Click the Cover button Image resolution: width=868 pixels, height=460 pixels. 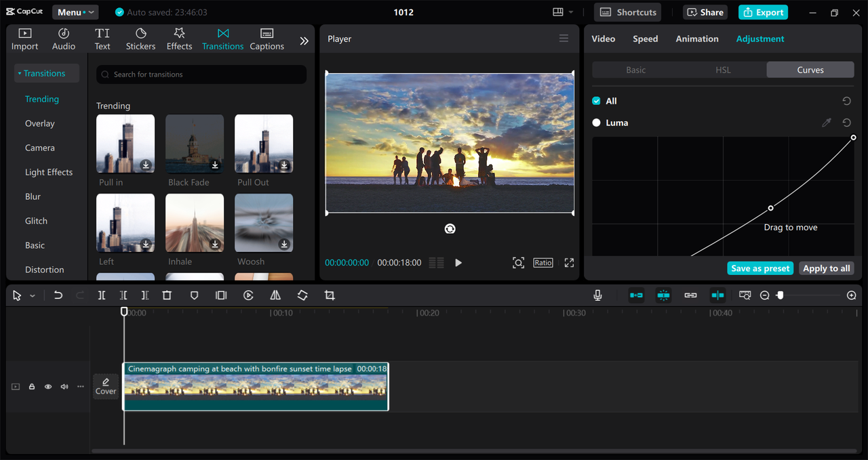point(106,386)
